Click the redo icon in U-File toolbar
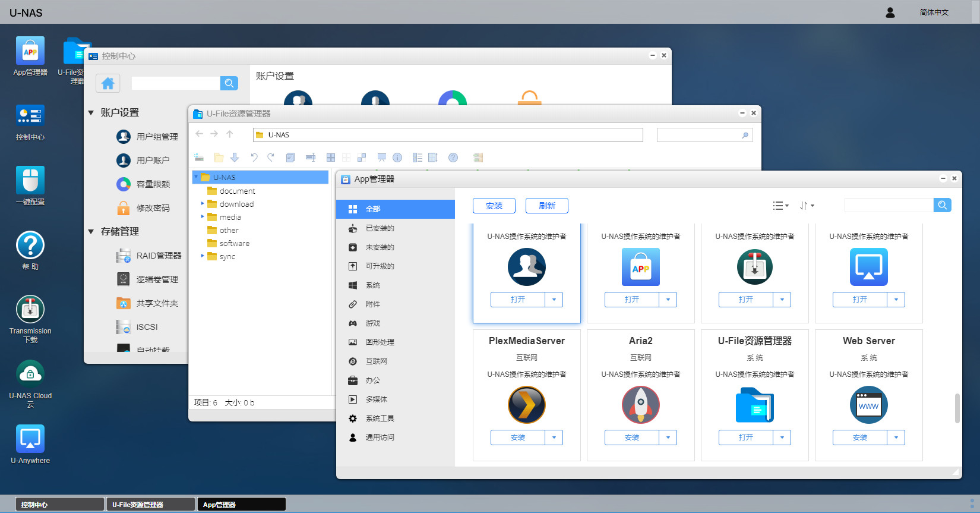 point(270,158)
